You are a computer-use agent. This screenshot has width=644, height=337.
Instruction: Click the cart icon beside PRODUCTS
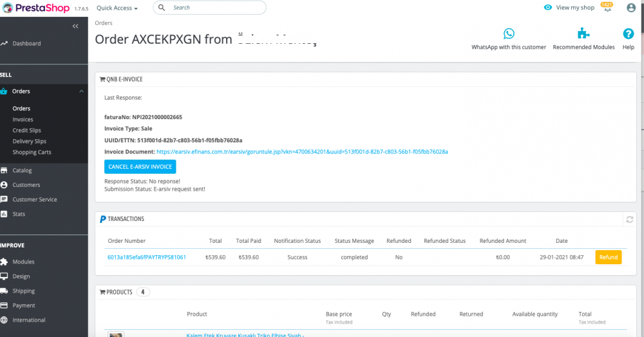click(x=102, y=292)
